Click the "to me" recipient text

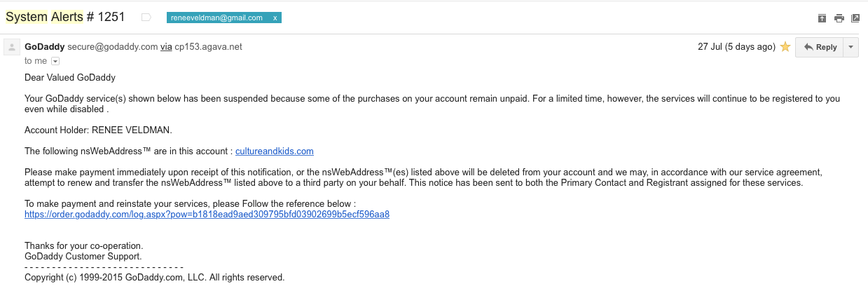pyautogui.click(x=36, y=61)
